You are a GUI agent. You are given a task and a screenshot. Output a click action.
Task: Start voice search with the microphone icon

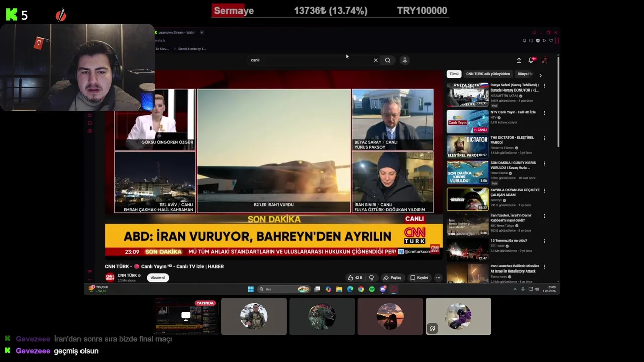click(x=405, y=60)
